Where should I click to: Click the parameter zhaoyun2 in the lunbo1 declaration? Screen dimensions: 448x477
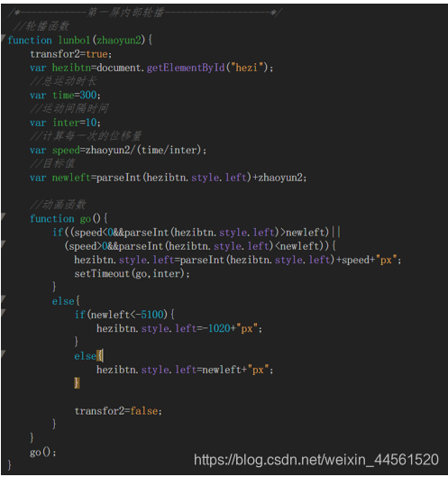[x=119, y=41]
